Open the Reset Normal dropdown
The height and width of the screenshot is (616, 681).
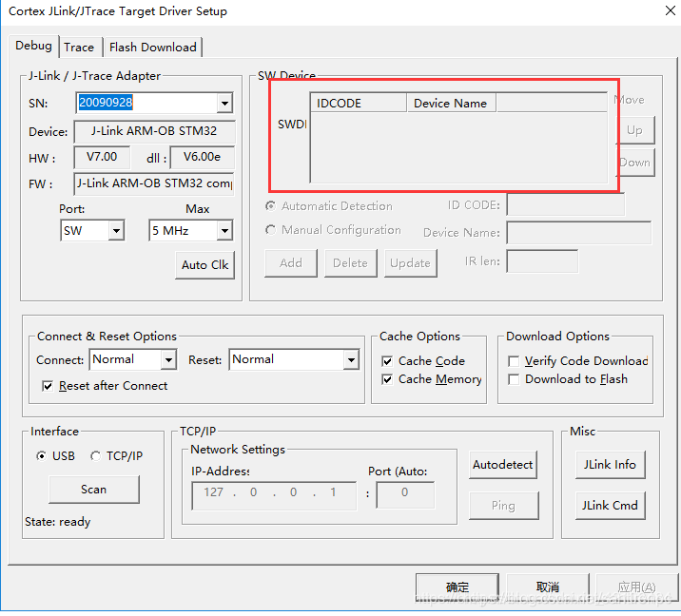click(351, 360)
